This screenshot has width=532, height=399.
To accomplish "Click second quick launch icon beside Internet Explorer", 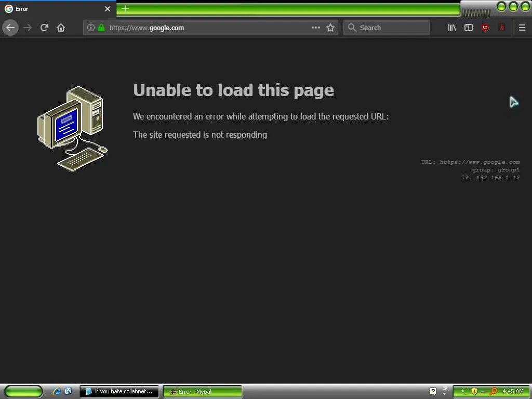I will pyautogui.click(x=68, y=391).
